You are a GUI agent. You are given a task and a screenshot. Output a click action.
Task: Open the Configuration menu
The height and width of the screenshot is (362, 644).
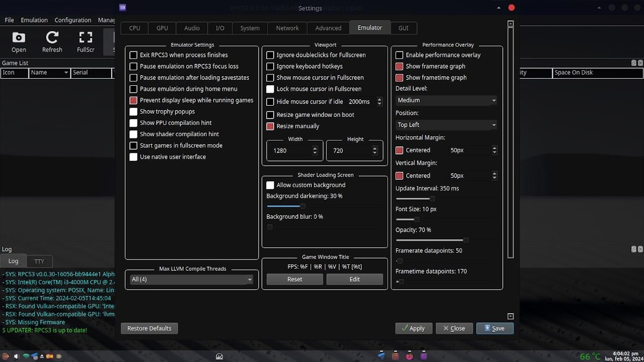73,20
